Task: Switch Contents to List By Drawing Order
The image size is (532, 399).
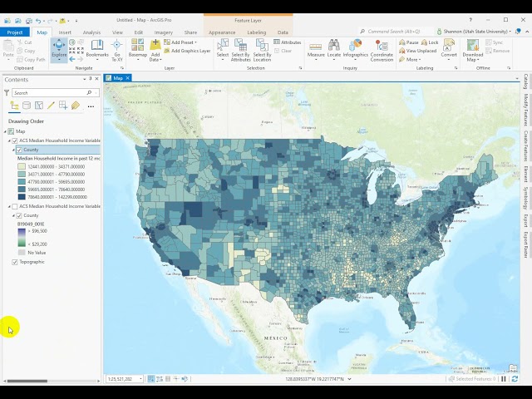Action: (x=14, y=106)
